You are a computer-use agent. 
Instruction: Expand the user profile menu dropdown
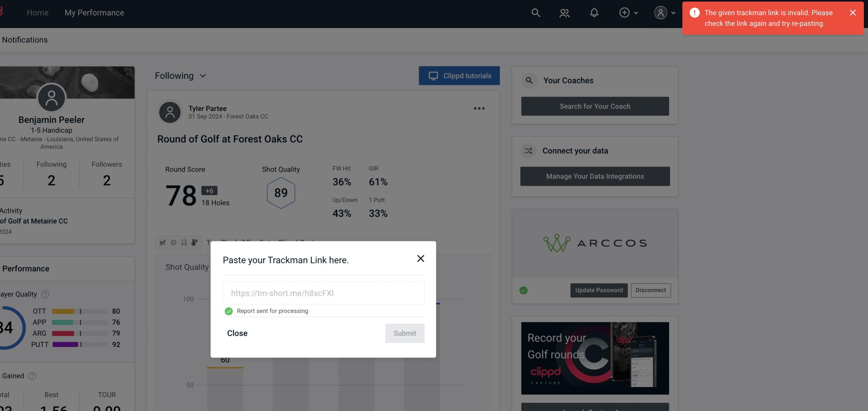pos(664,12)
